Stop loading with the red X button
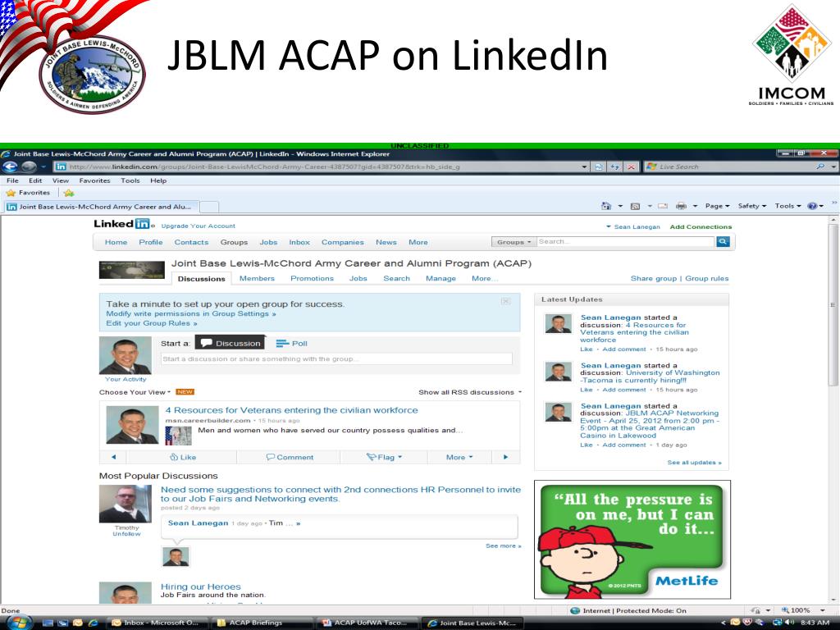 (x=632, y=167)
